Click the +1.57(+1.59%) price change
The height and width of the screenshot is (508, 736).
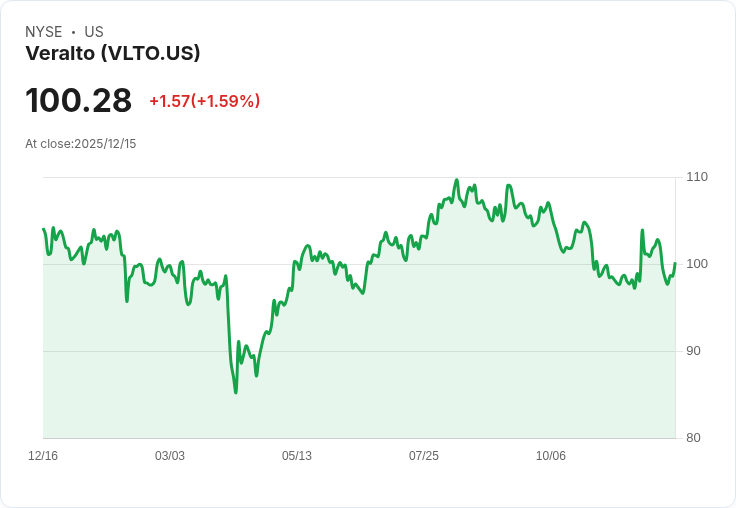click(x=205, y=101)
